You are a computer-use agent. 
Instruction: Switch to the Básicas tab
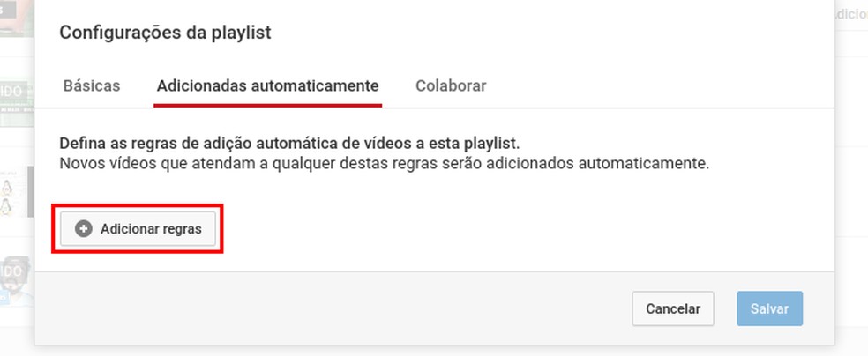coord(92,85)
